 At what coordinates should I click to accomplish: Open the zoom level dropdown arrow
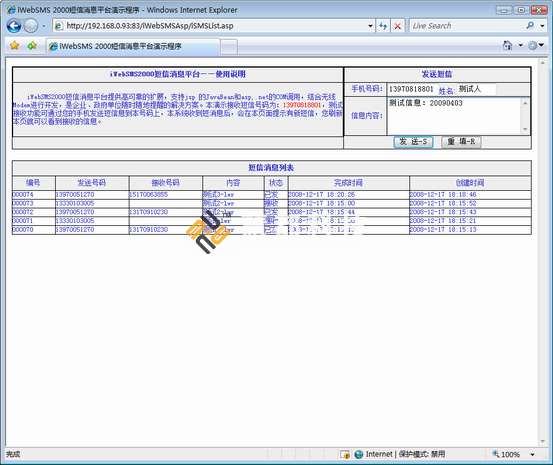tap(533, 454)
